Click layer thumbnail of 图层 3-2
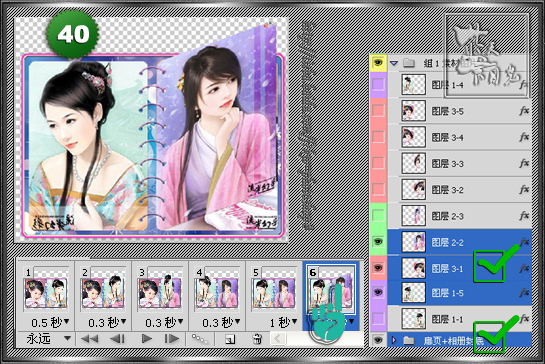 tap(414, 189)
